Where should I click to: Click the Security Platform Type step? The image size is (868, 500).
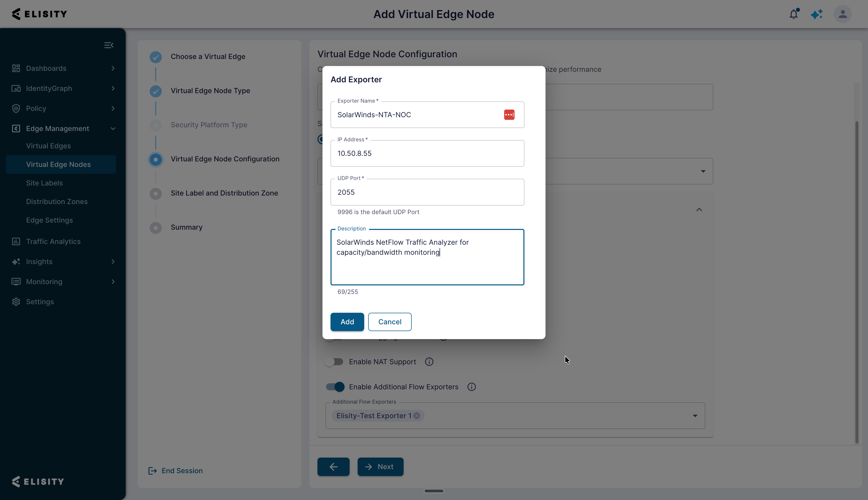click(209, 125)
